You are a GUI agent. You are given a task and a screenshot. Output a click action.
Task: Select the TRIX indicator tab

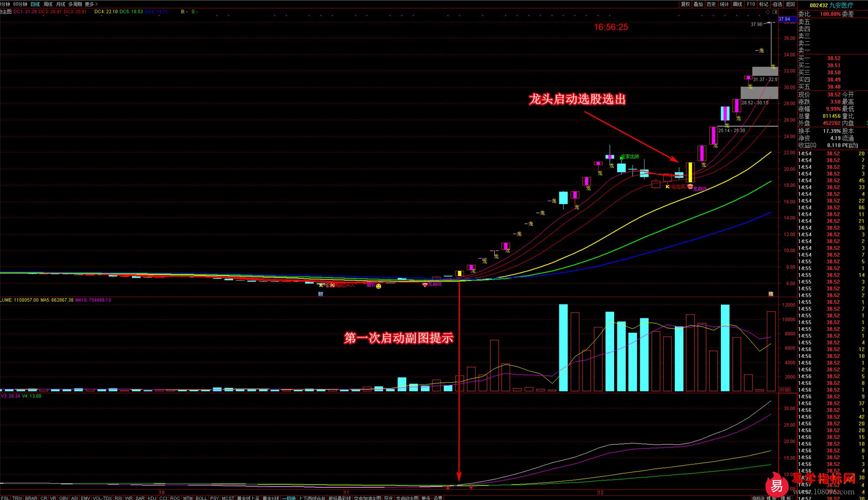[17, 498]
